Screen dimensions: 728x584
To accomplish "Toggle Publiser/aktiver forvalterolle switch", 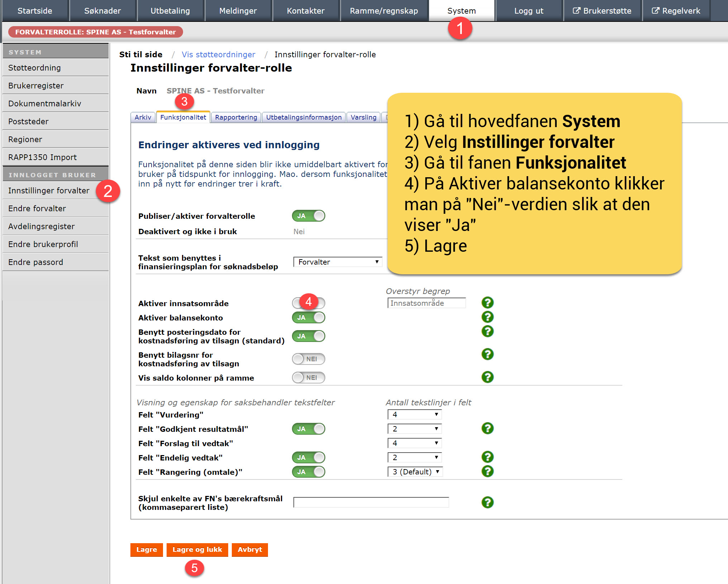I will tap(308, 216).
